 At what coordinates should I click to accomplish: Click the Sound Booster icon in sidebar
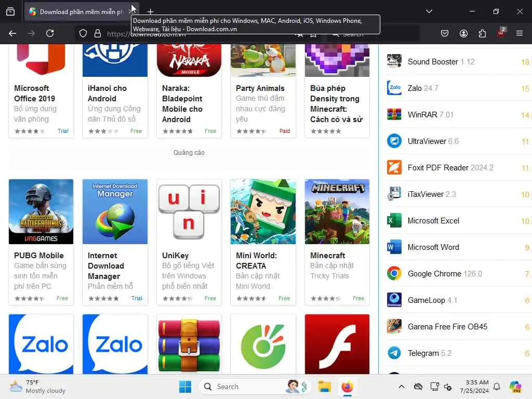(x=394, y=61)
